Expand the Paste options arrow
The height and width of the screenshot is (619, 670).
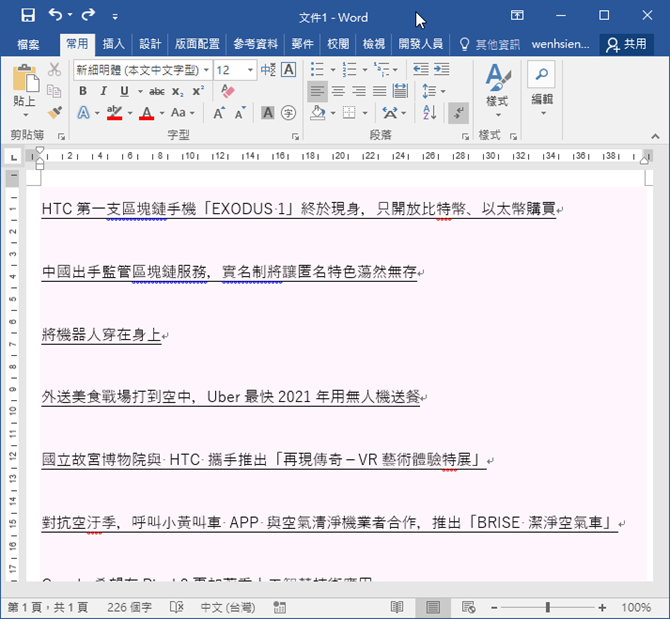tap(26, 115)
